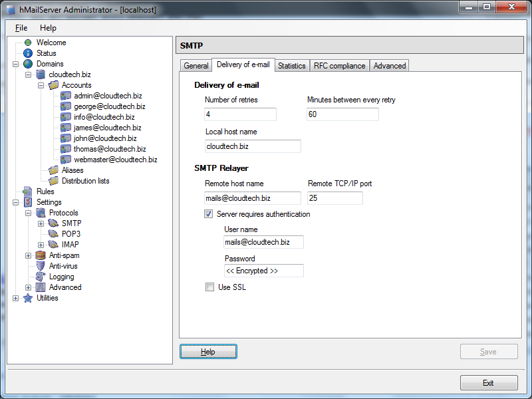
Task: Select the Delivery of e-mail tab
Action: [x=243, y=65]
